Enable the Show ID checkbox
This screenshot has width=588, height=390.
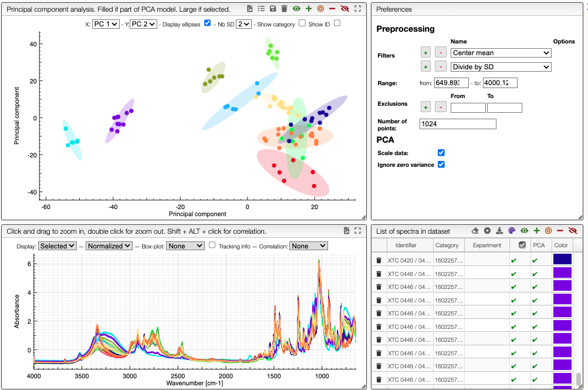click(x=336, y=22)
